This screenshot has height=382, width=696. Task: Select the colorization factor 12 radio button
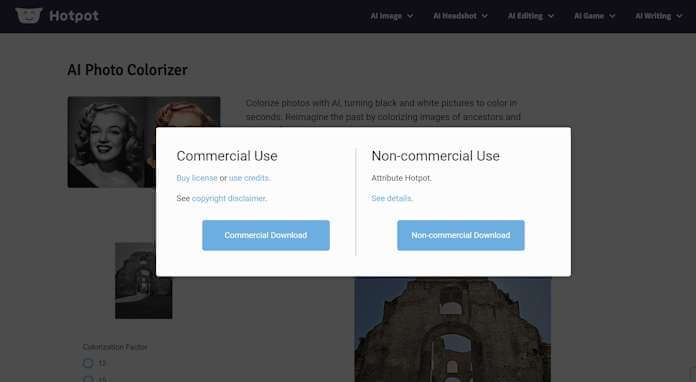[x=88, y=363]
